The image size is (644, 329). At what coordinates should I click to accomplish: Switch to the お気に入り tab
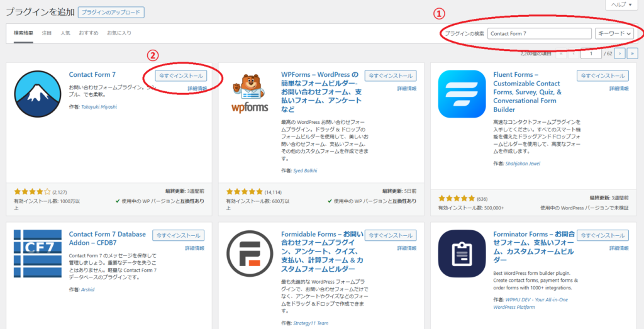coord(119,33)
